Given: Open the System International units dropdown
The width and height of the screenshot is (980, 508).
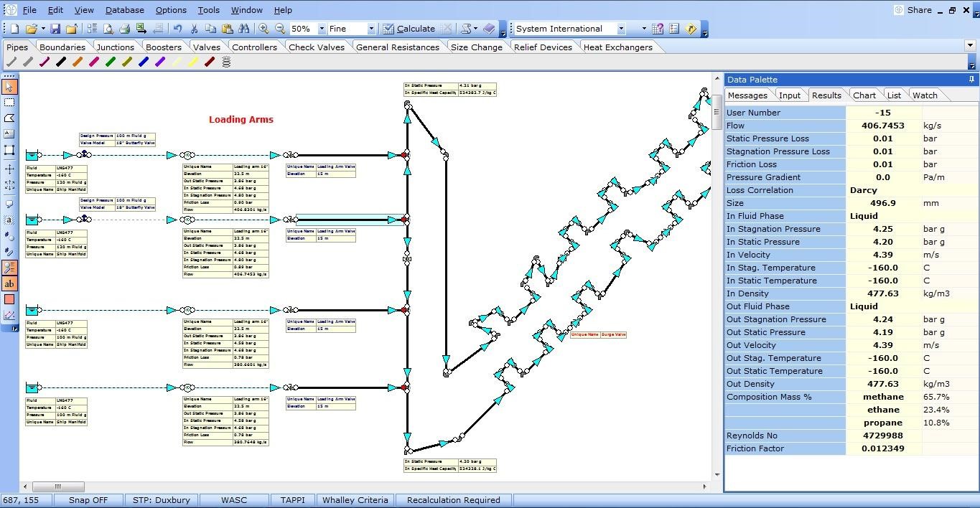Looking at the screenshot, I should click(620, 29).
